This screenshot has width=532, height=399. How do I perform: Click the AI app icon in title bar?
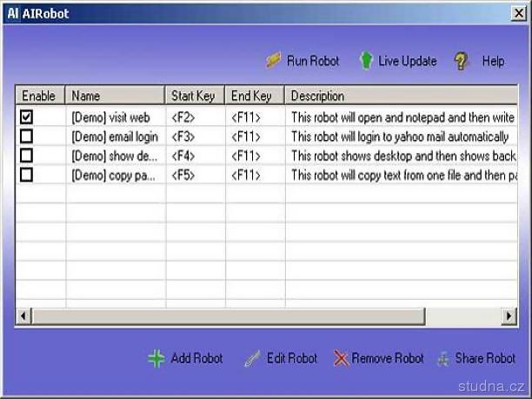coord(13,14)
